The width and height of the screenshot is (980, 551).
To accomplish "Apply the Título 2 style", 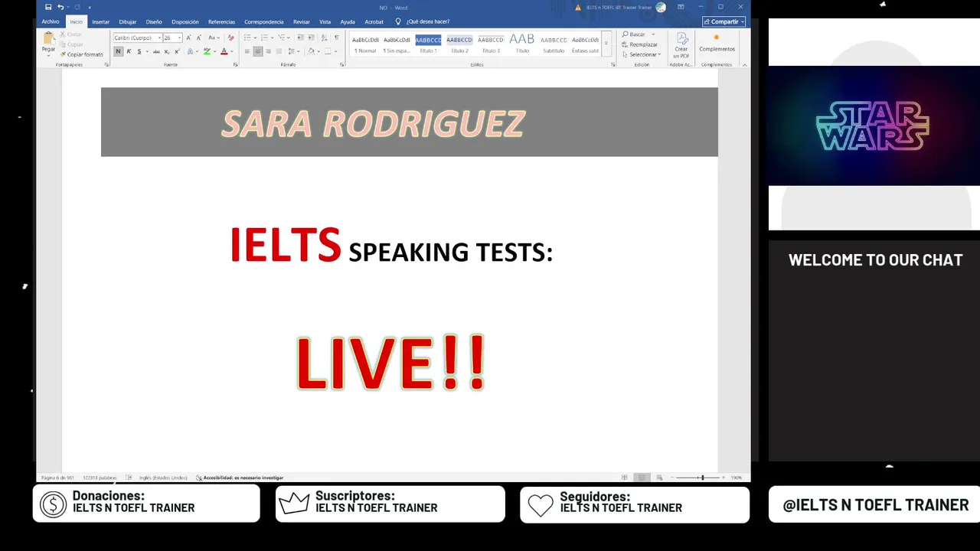I will tap(459, 44).
